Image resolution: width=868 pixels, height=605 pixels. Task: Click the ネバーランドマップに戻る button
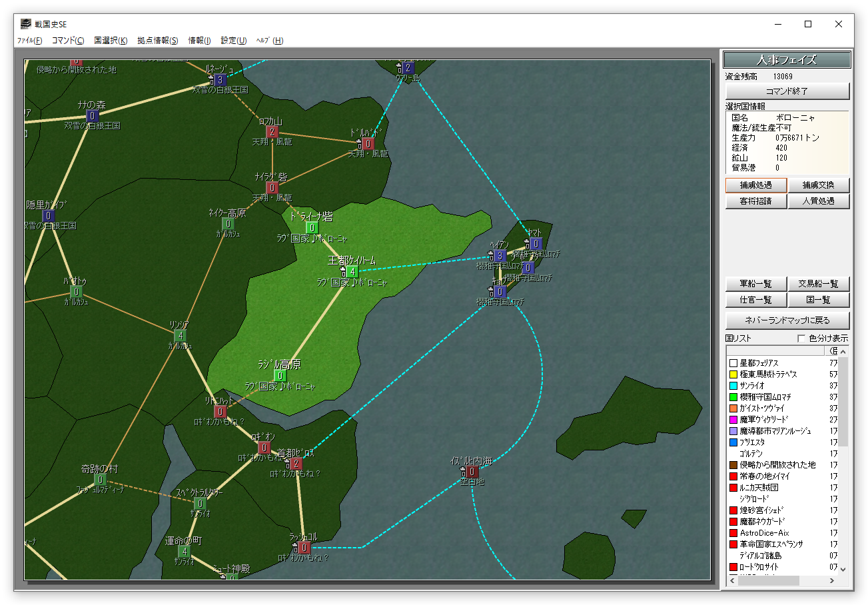(x=787, y=320)
